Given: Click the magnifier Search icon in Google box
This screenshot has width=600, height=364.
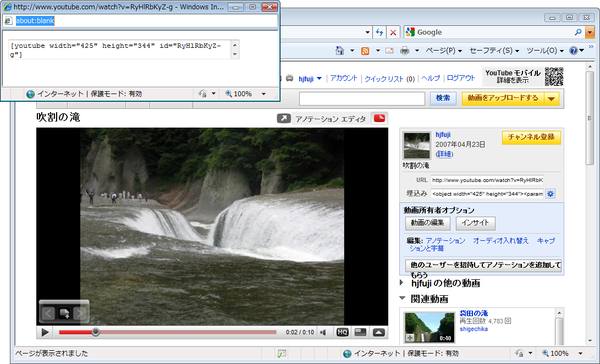Looking at the screenshot, I should (x=578, y=32).
